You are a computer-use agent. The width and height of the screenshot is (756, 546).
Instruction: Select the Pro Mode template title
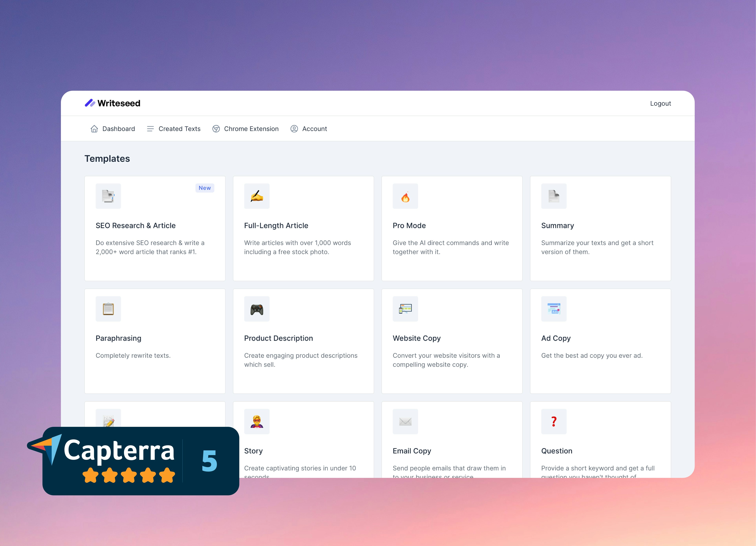click(x=409, y=226)
